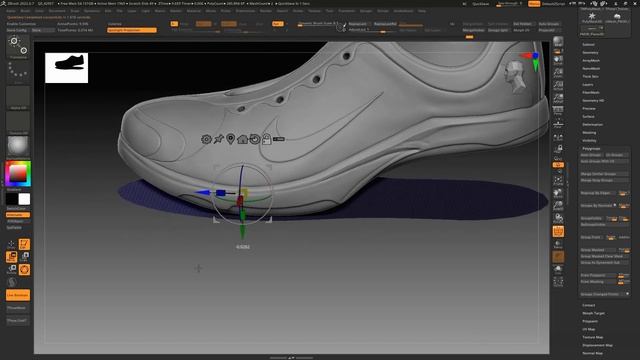The height and width of the screenshot is (360, 640).
Task: Click the Group As Dynamesh Sub button
Action: pyautogui.click(x=604, y=262)
